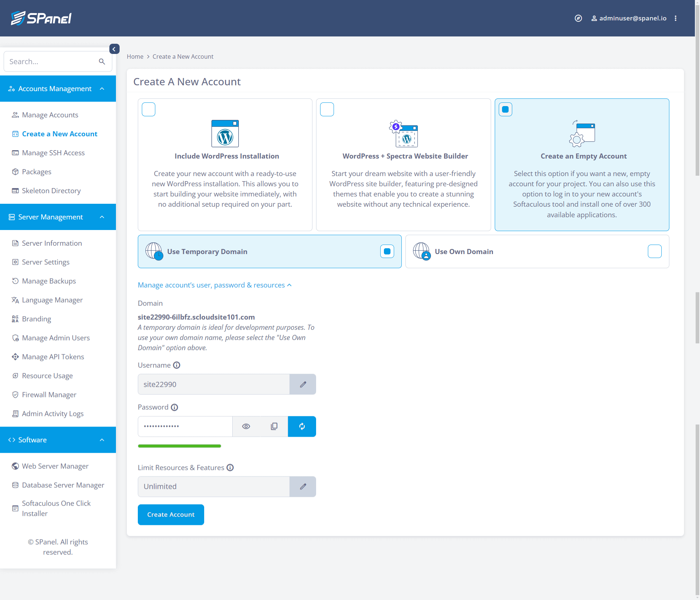Toggle the Create an Empty Account checkbox
Image resolution: width=700 pixels, height=600 pixels.
505,109
